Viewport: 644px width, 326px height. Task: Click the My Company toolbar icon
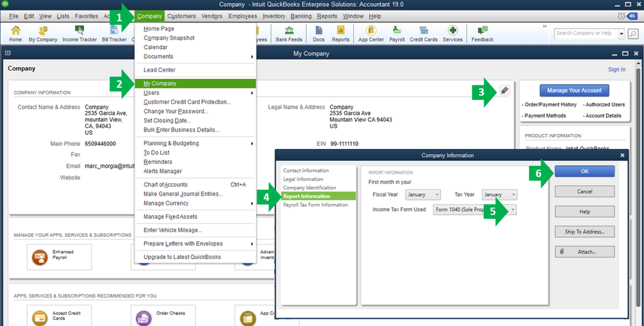coord(43,34)
